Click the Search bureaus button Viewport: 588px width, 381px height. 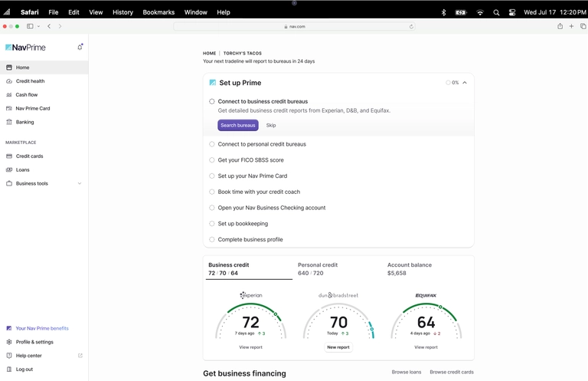238,126
